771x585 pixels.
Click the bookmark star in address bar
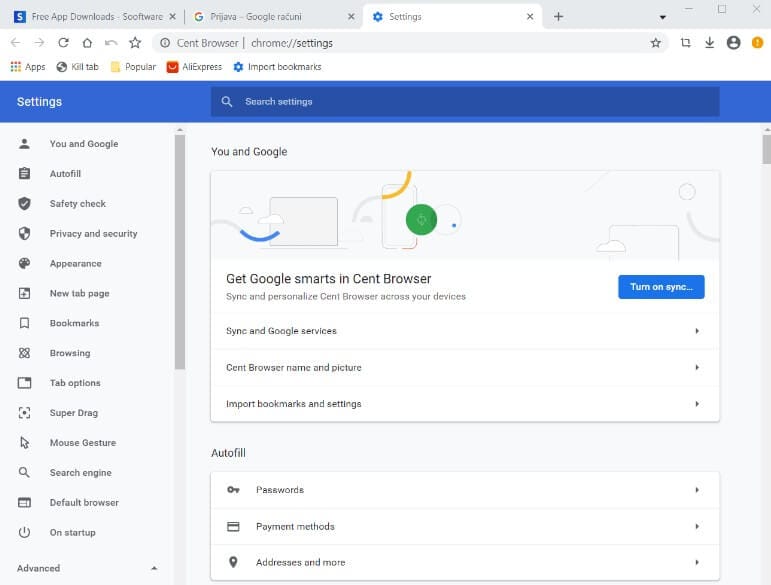click(656, 43)
